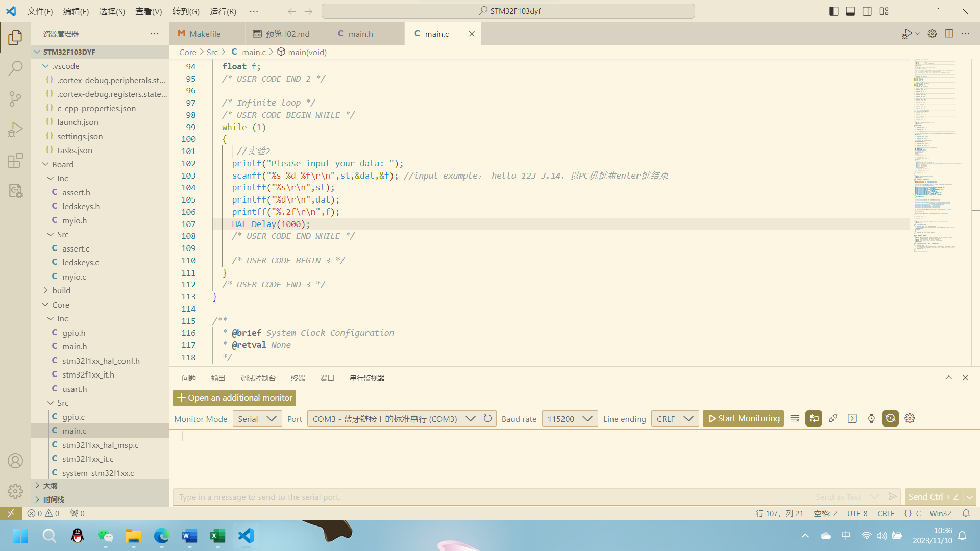The width and height of the screenshot is (980, 551).
Task: Switch to the Makefile editor tab
Action: point(205,34)
